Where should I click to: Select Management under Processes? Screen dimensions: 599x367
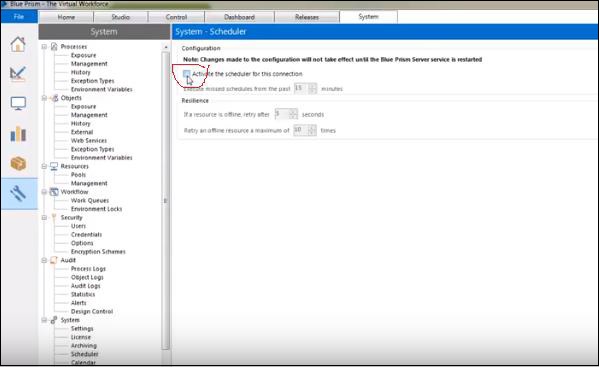(x=89, y=63)
